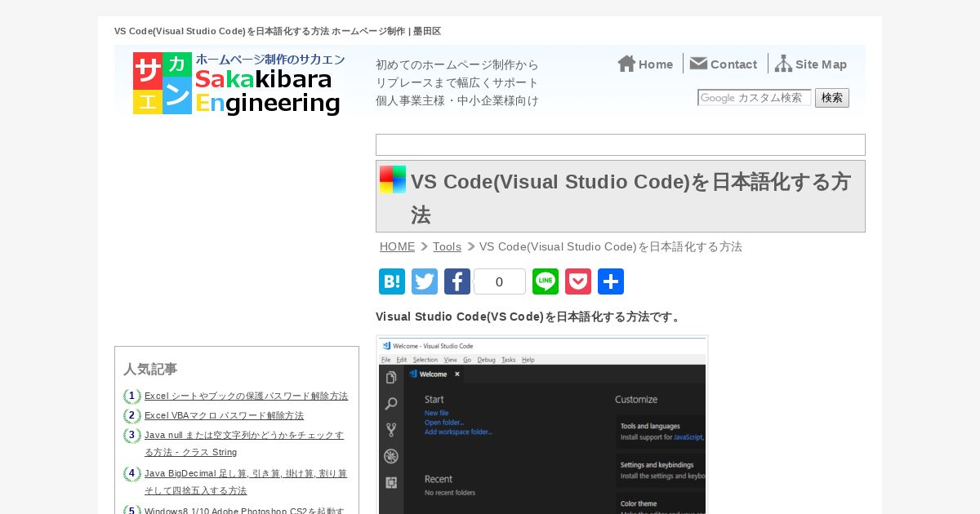Viewport: 980px width, 514px height.
Task: Click the colorful square heading icon
Action: (x=393, y=179)
